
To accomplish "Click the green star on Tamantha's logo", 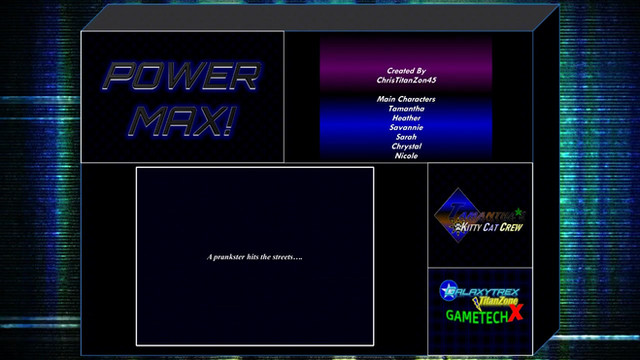I will (x=518, y=212).
